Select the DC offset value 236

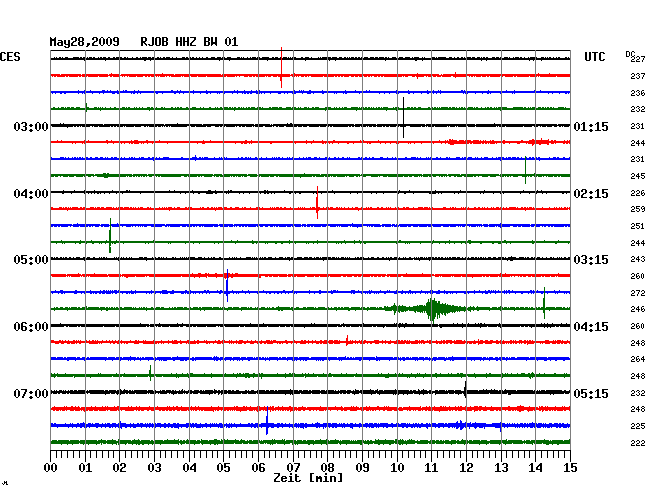click(x=638, y=93)
